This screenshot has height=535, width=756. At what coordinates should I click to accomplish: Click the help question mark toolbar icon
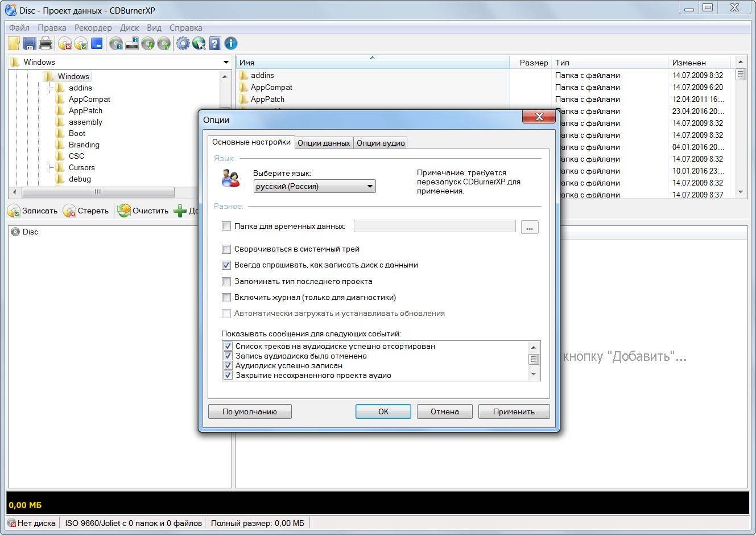214,43
